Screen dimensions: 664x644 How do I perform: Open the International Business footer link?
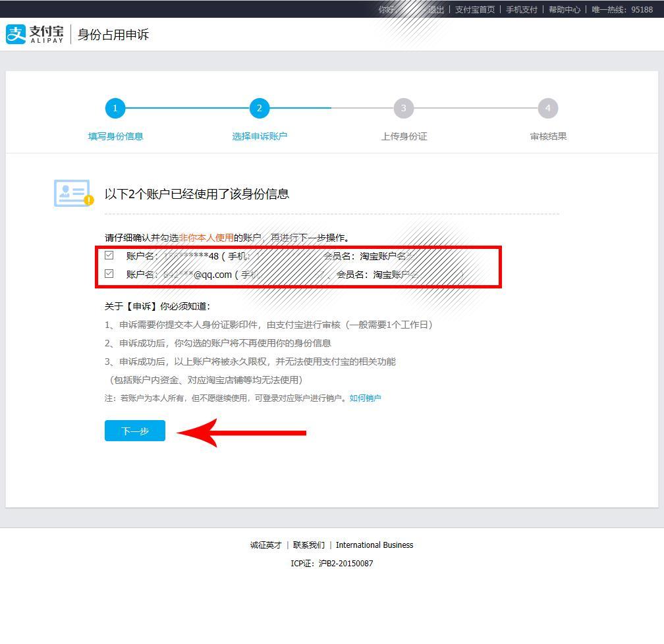point(374,545)
